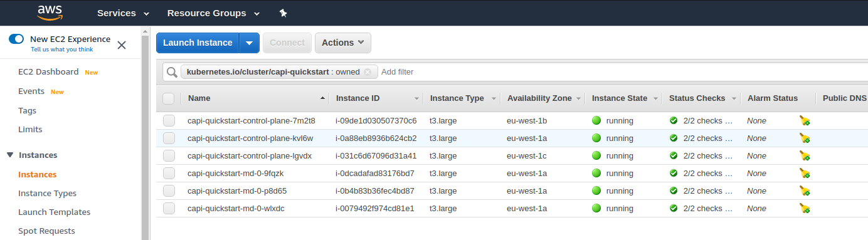Click status check icon for control-plane-7m2t8
The image size is (868, 240).
coord(674,121)
